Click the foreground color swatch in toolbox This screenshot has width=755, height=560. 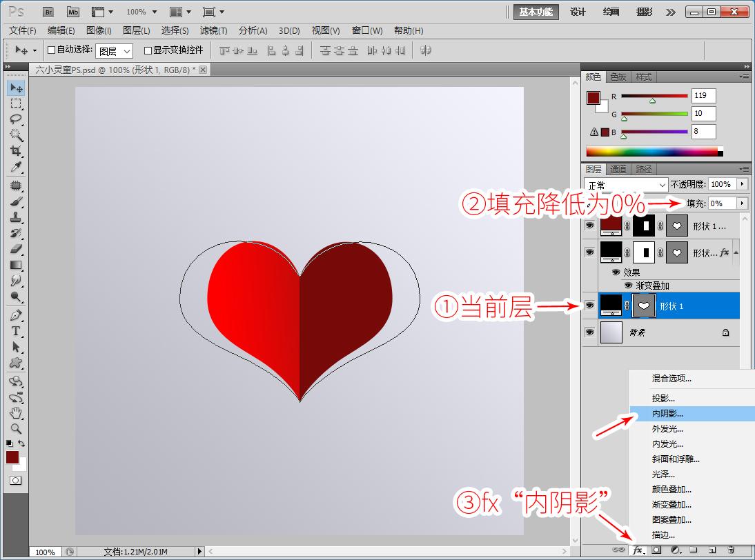(13, 457)
